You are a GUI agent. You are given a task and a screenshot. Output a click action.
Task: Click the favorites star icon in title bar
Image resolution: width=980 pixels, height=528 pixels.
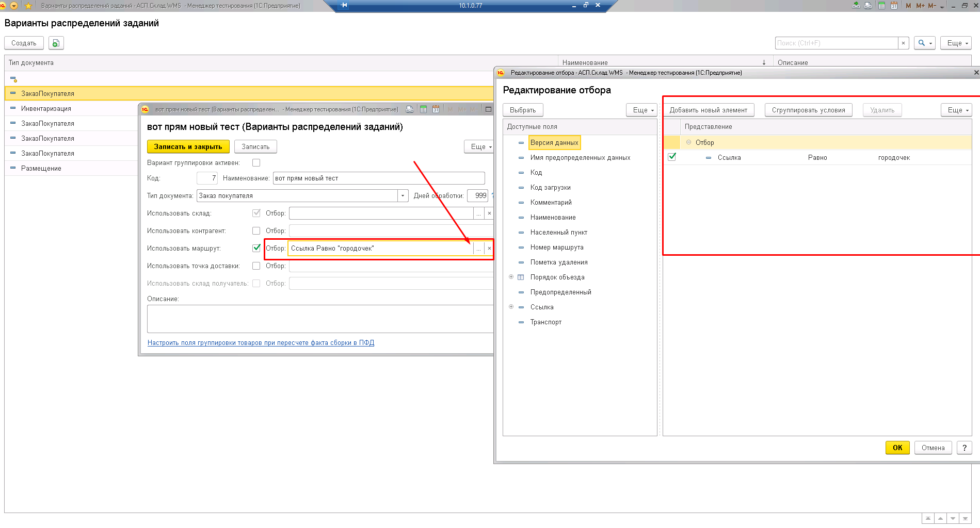(x=28, y=6)
